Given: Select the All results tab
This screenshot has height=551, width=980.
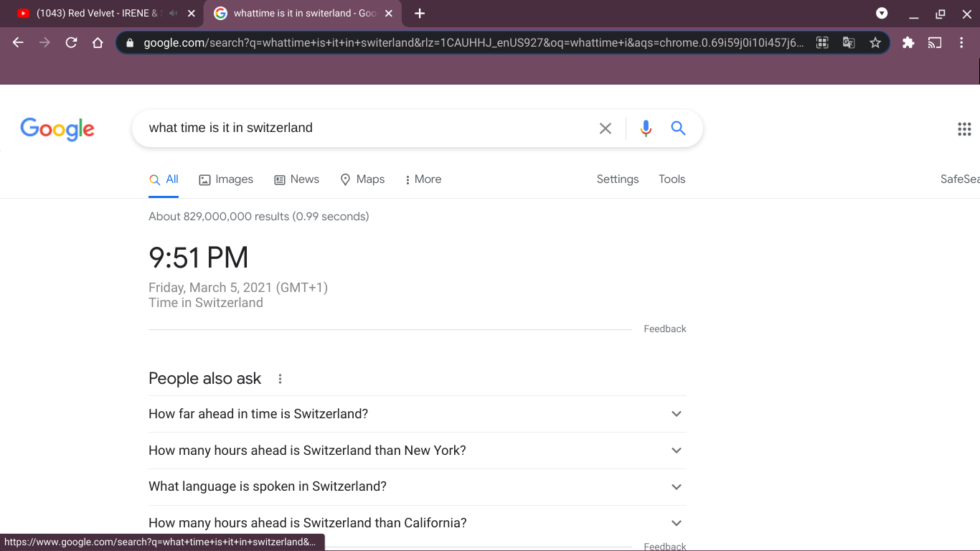Looking at the screenshot, I should (x=164, y=179).
